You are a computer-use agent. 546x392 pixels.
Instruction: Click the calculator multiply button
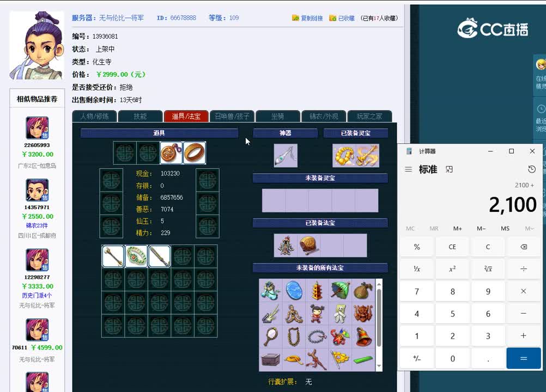(524, 291)
